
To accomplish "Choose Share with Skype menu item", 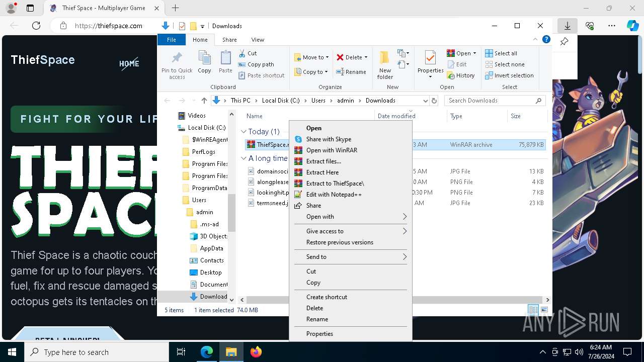I will click(350, 139).
